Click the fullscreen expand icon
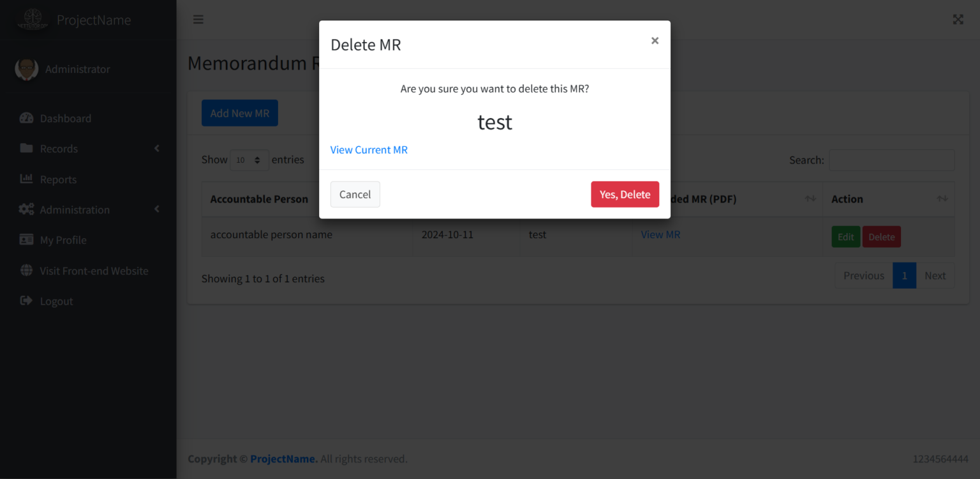The height and width of the screenshot is (479, 980). point(958,19)
